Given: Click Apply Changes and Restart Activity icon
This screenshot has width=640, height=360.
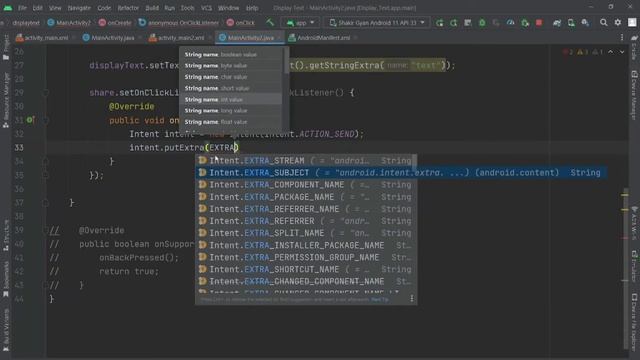Looking at the screenshot, I should click(453, 23).
